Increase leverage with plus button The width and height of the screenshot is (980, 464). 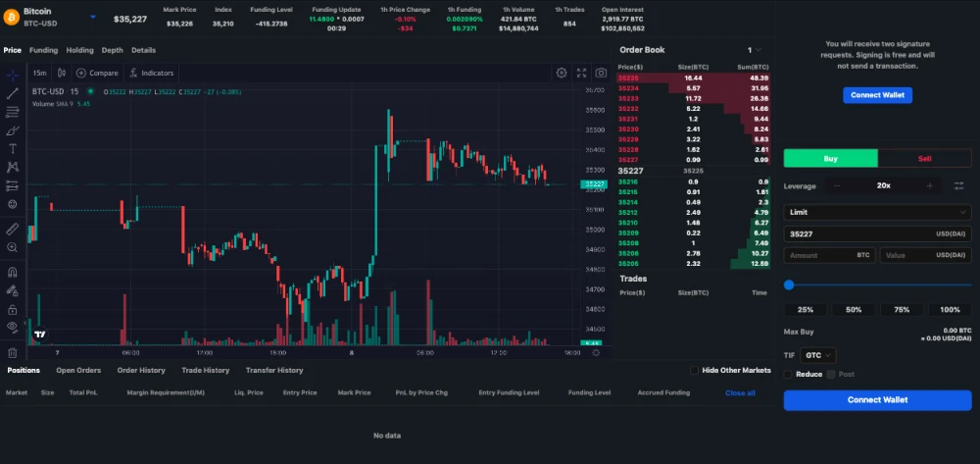tap(929, 185)
